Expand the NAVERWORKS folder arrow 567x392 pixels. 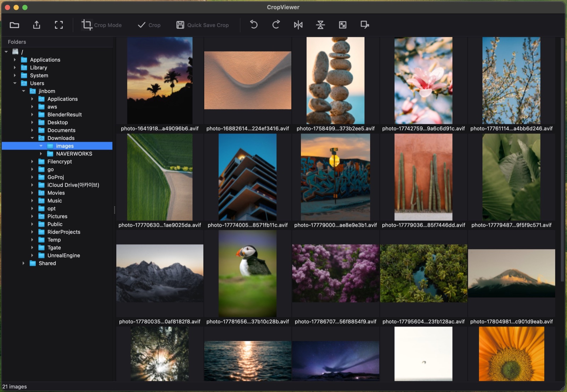tap(41, 154)
